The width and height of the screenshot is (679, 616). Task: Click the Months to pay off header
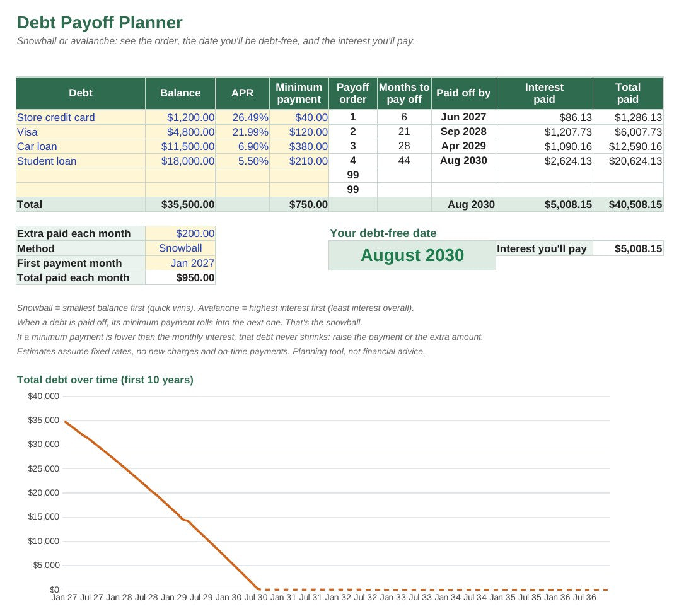pyautogui.click(x=404, y=93)
